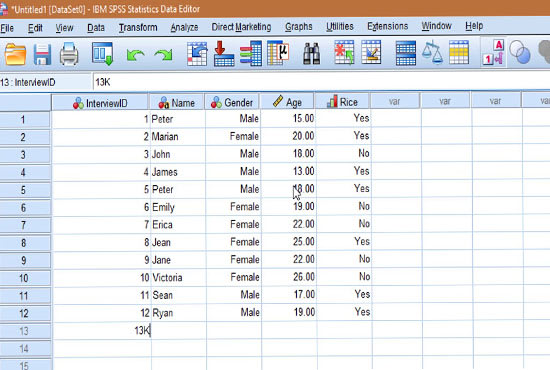
Task: Select row 1 header
Action: click(25, 120)
